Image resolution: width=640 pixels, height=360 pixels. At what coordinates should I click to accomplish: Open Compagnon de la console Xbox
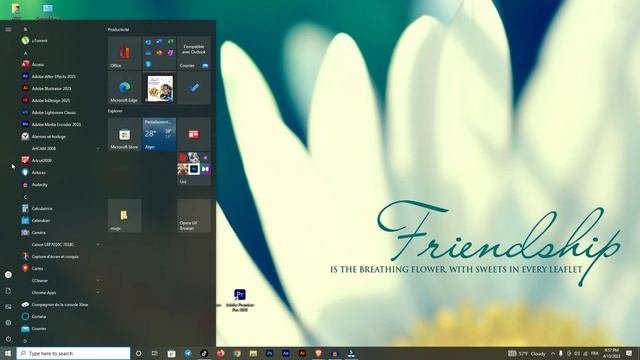pos(61,304)
